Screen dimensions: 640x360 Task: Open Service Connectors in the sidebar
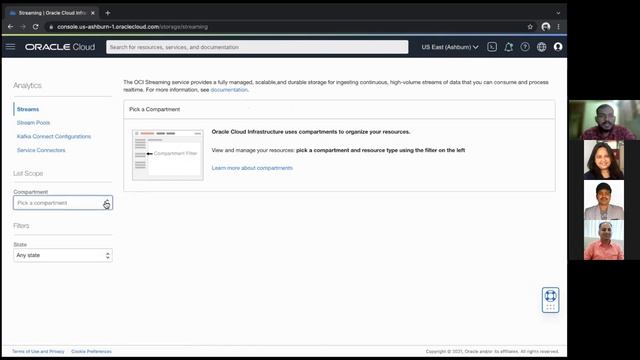pos(41,150)
